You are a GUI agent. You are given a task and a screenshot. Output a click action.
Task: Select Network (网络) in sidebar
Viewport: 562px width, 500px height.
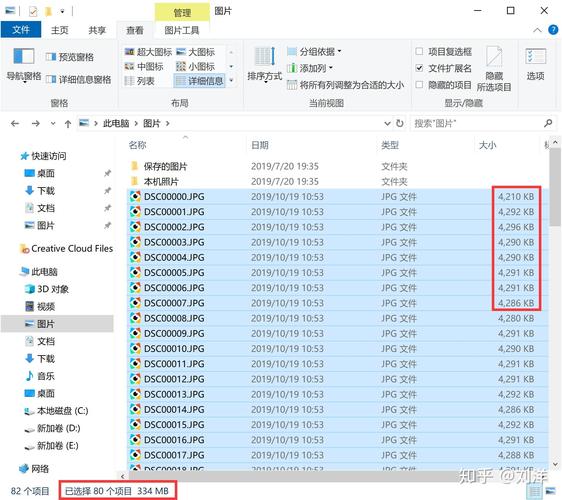34,469
